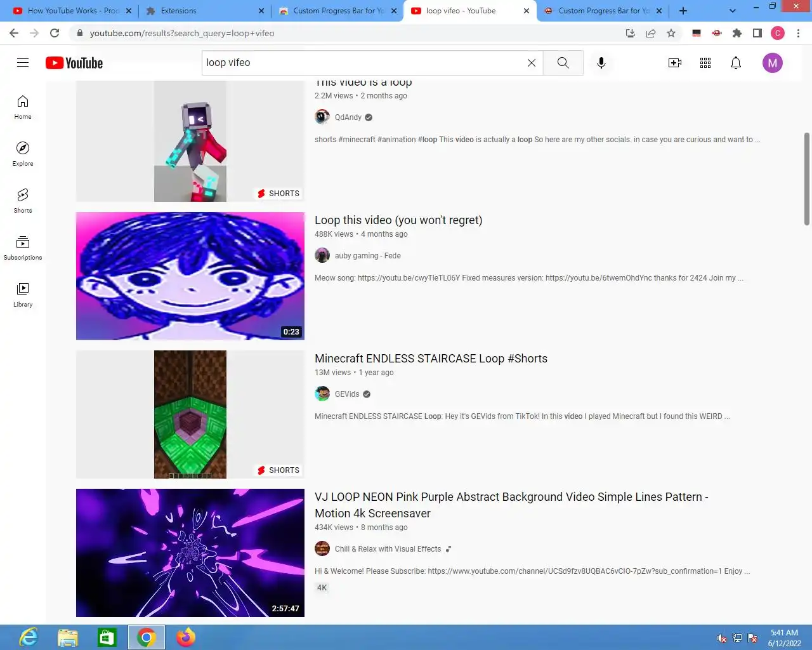The width and height of the screenshot is (812, 650).
Task: Open the account avatar M menu
Action: pyautogui.click(x=772, y=63)
